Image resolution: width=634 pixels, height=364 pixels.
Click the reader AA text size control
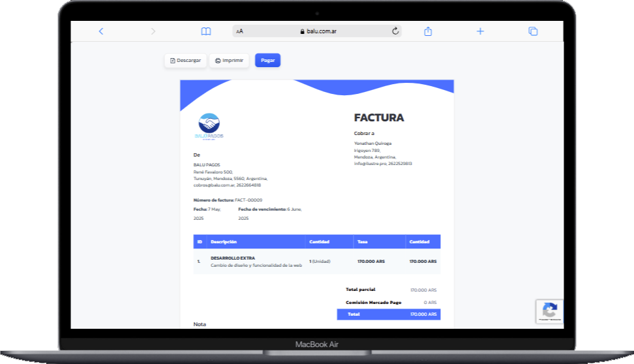click(240, 31)
